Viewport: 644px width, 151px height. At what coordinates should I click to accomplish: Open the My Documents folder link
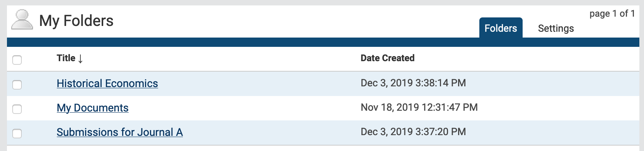[x=92, y=108]
